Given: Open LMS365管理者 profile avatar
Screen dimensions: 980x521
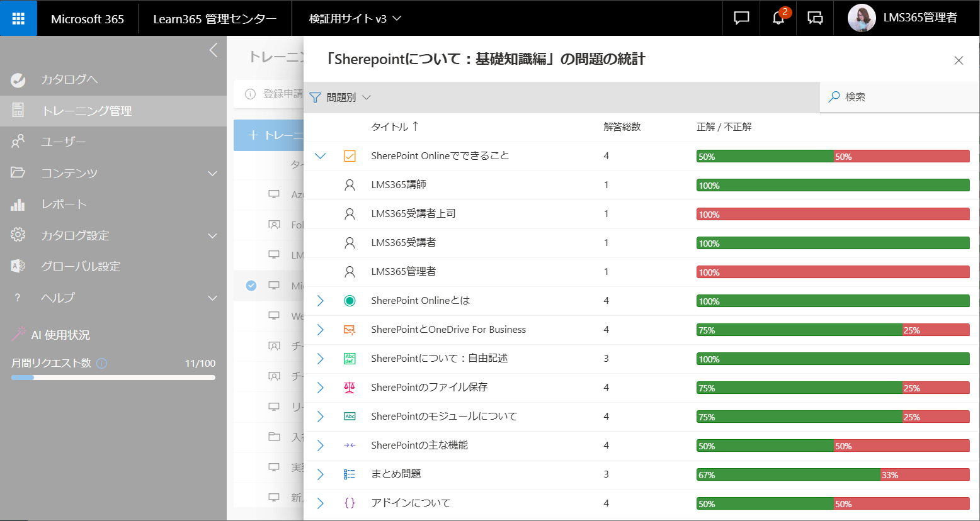Looking at the screenshot, I should 862,18.
